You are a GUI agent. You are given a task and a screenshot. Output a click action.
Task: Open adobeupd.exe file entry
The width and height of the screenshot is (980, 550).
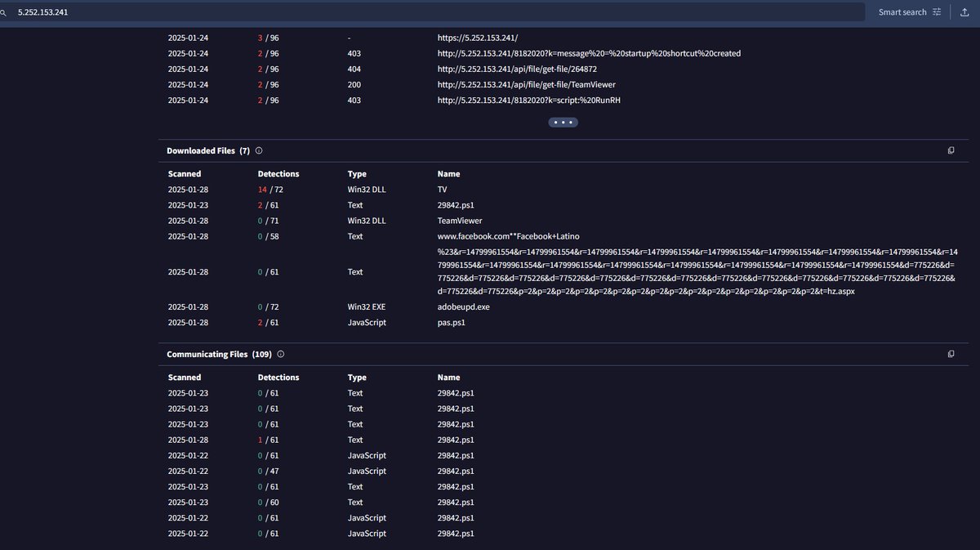(464, 307)
